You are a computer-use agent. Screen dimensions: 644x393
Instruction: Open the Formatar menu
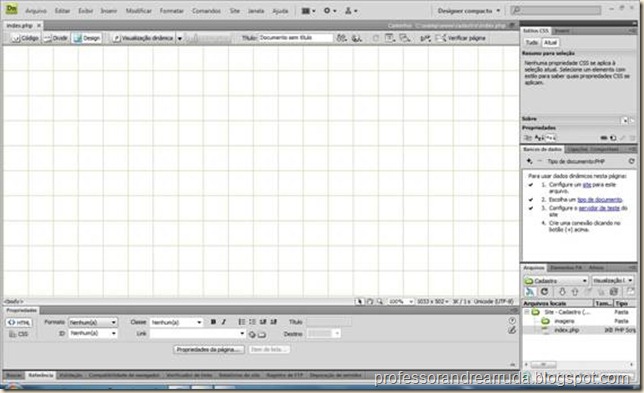172,11
